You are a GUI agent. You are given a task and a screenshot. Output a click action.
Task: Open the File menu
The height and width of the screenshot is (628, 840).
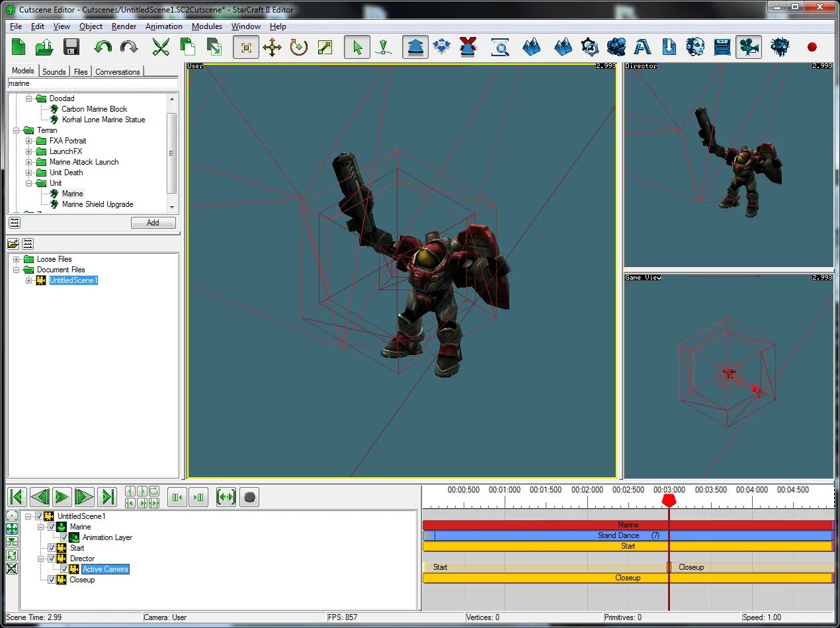pyautogui.click(x=16, y=26)
